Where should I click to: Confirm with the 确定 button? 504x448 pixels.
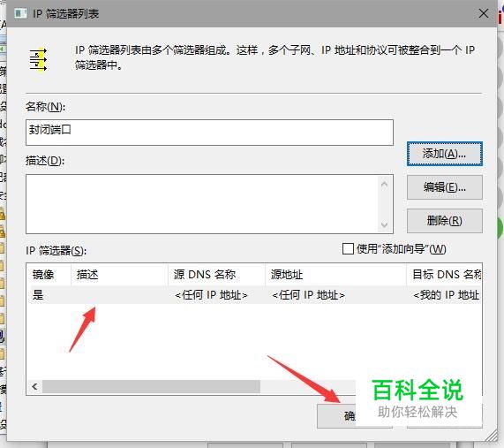pos(336,416)
